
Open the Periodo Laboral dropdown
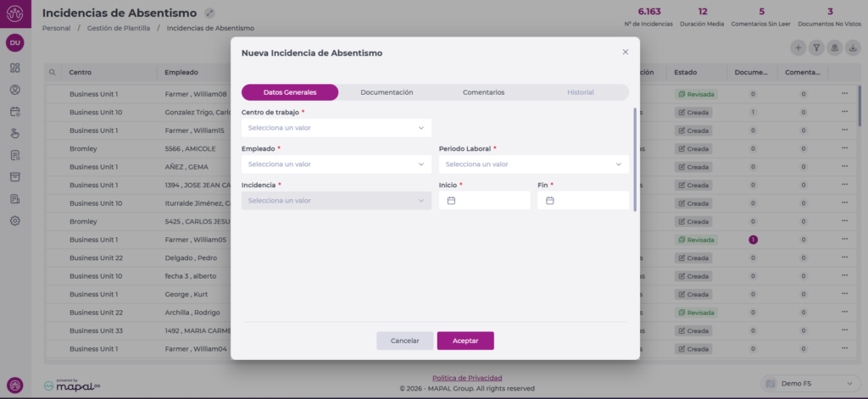(533, 164)
